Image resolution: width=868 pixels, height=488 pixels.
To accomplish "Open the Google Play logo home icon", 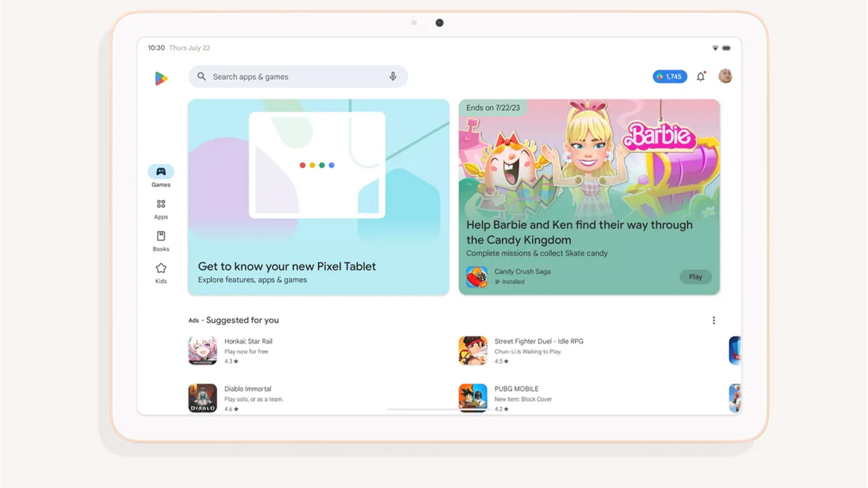I will coord(161,77).
